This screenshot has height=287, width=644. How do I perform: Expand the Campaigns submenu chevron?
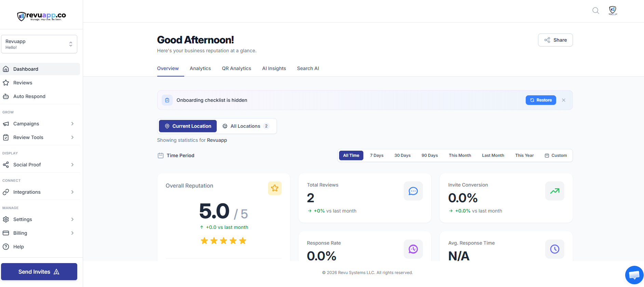[72, 124]
